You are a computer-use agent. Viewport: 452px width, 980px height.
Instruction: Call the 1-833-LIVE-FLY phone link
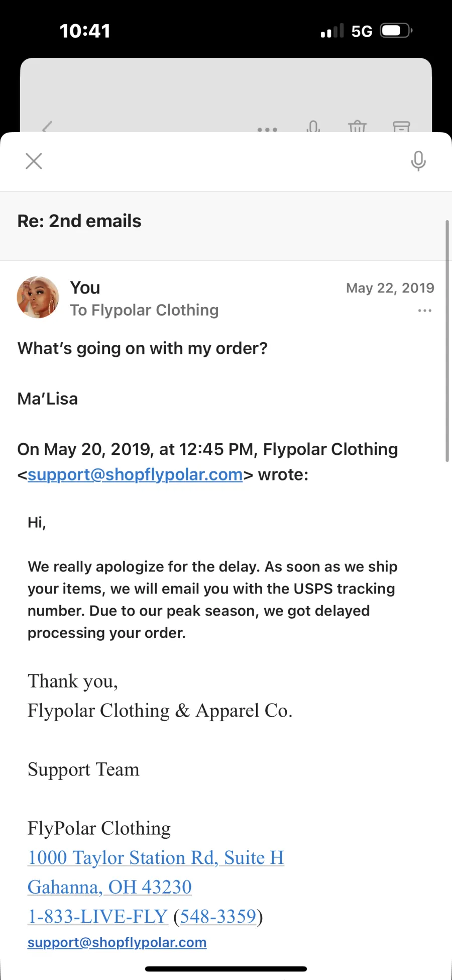coord(97,916)
